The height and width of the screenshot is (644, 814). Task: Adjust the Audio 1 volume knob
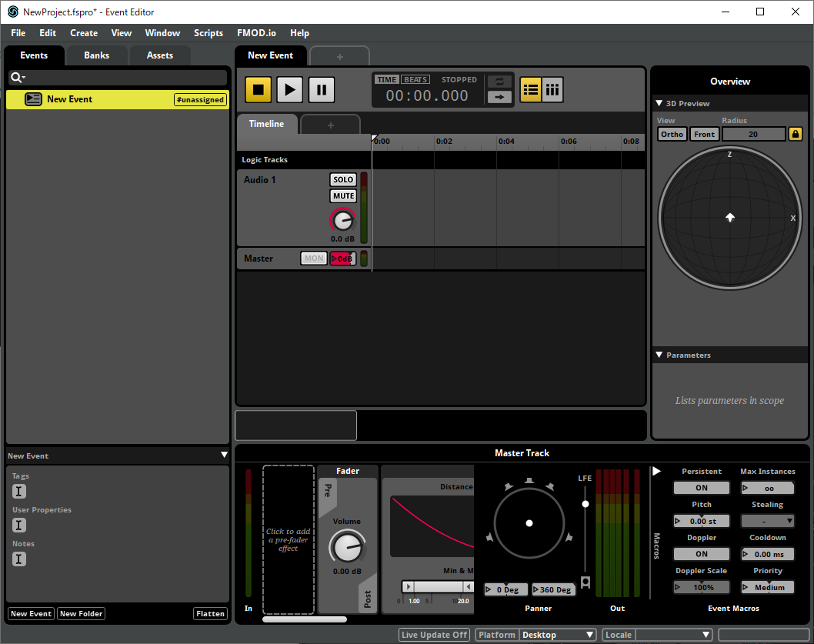point(342,221)
